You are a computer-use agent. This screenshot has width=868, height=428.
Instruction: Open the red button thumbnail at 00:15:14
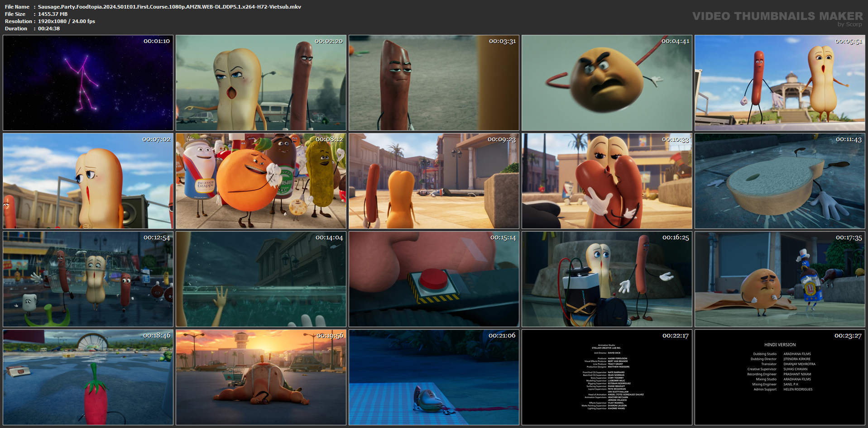(x=434, y=279)
